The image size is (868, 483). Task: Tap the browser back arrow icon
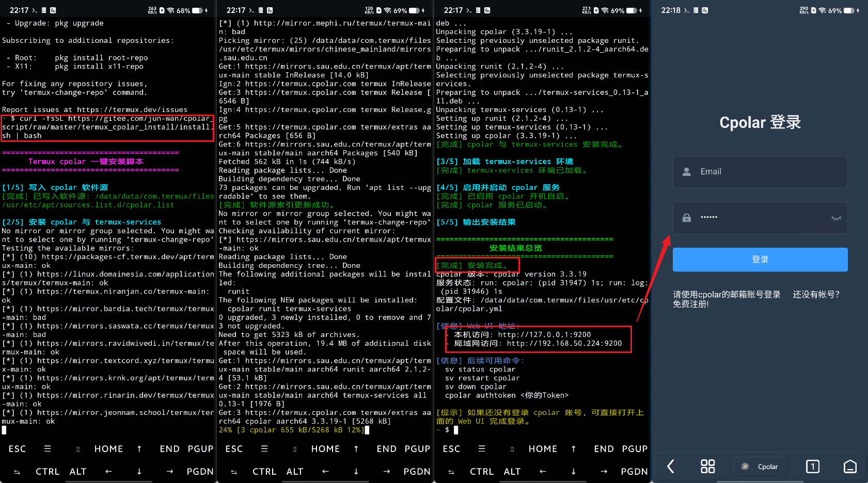pos(670,466)
